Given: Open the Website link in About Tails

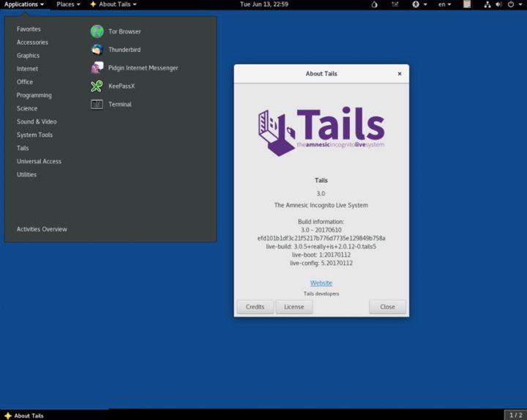Looking at the screenshot, I should 321,282.
